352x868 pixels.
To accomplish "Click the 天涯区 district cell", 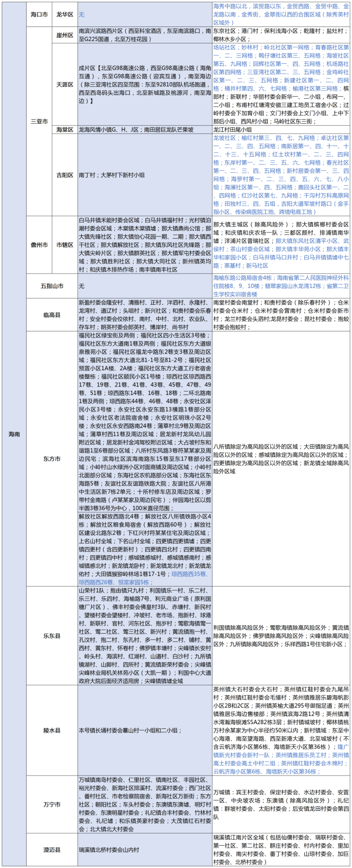I will [x=65, y=84].
